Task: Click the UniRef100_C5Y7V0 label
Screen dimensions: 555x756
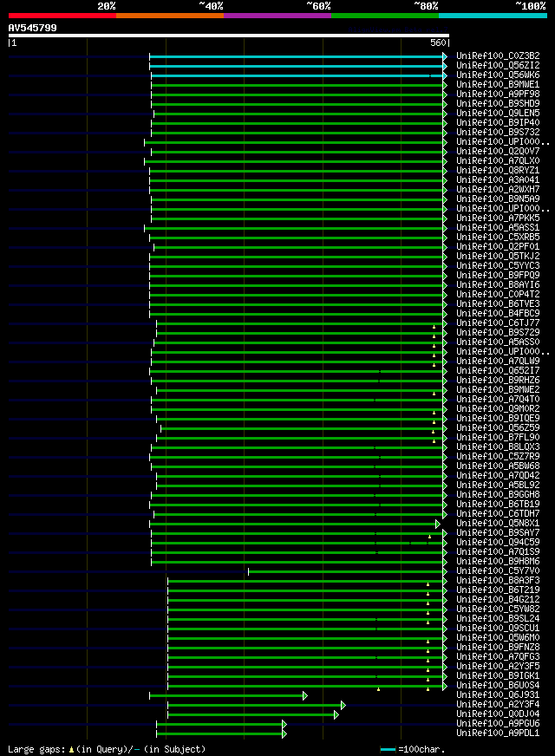Action: (x=498, y=571)
